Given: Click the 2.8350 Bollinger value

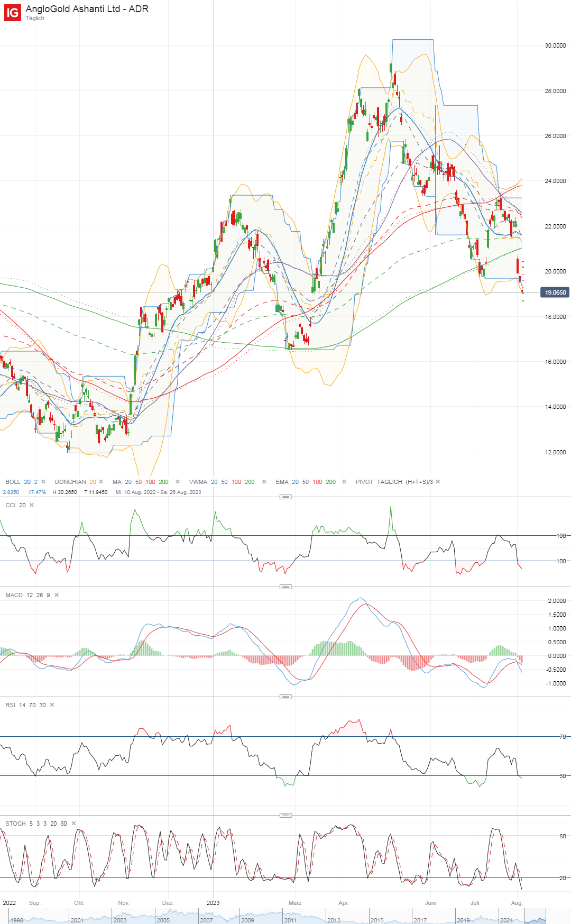Looking at the screenshot, I should [x=11, y=492].
